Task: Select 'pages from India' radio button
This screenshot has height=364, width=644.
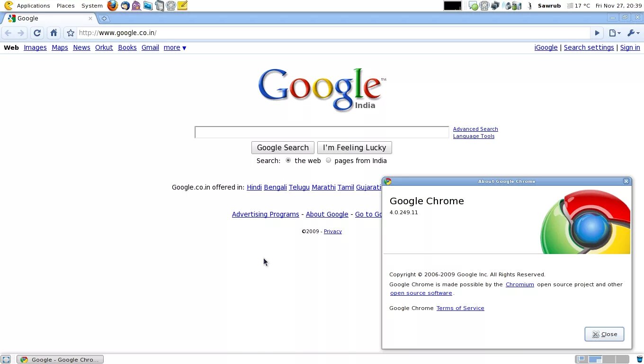Action: tap(328, 160)
